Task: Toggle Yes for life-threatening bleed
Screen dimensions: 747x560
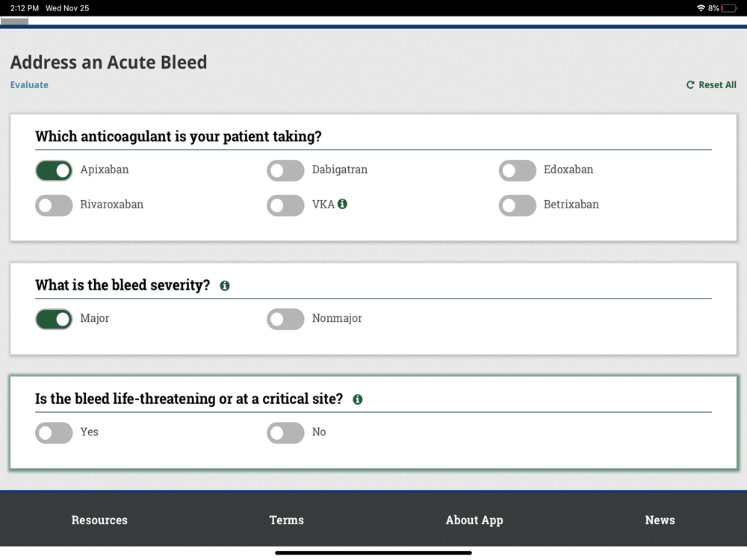Action: pos(54,433)
